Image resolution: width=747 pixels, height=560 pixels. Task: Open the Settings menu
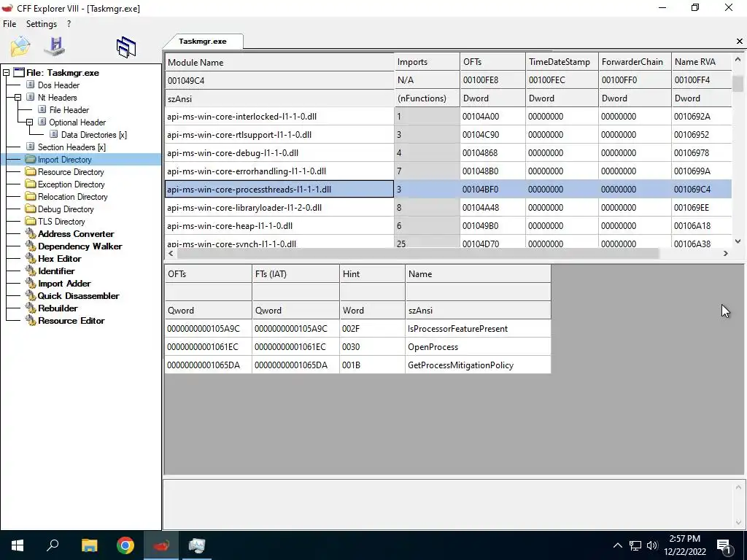pyautogui.click(x=42, y=24)
